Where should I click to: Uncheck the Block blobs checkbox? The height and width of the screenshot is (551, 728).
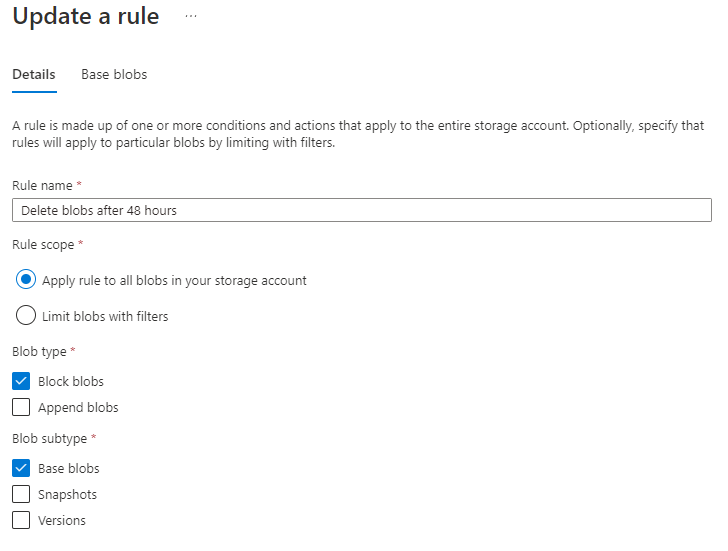tap(21, 381)
